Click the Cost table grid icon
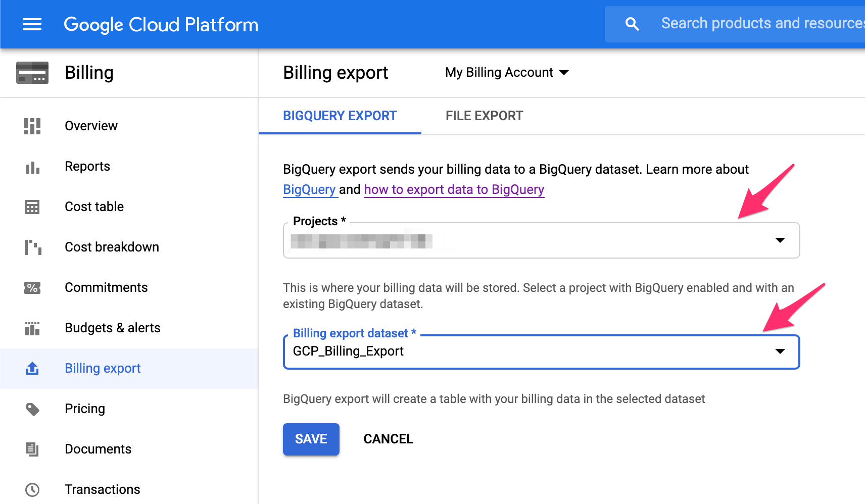Image resolution: width=865 pixels, height=504 pixels. tap(32, 207)
